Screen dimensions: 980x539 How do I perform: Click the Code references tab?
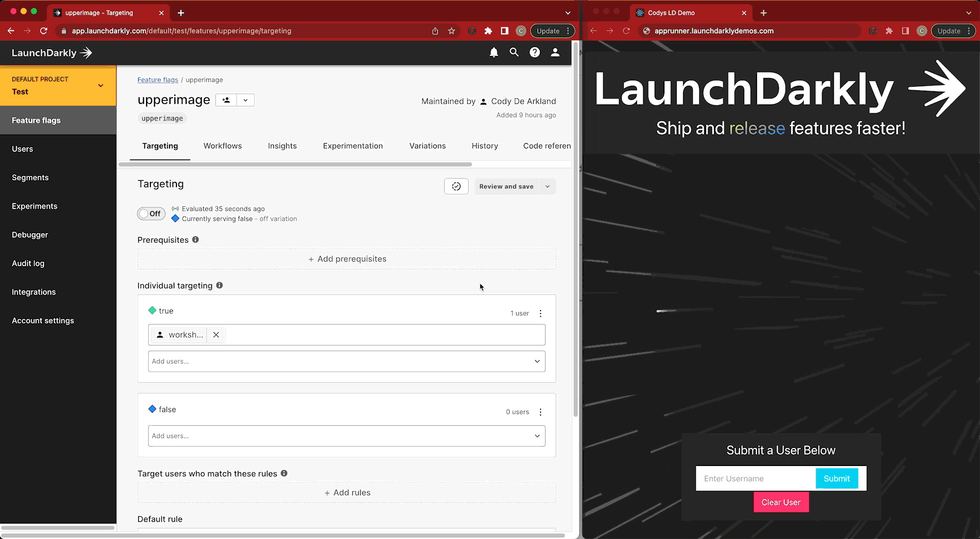tap(546, 146)
